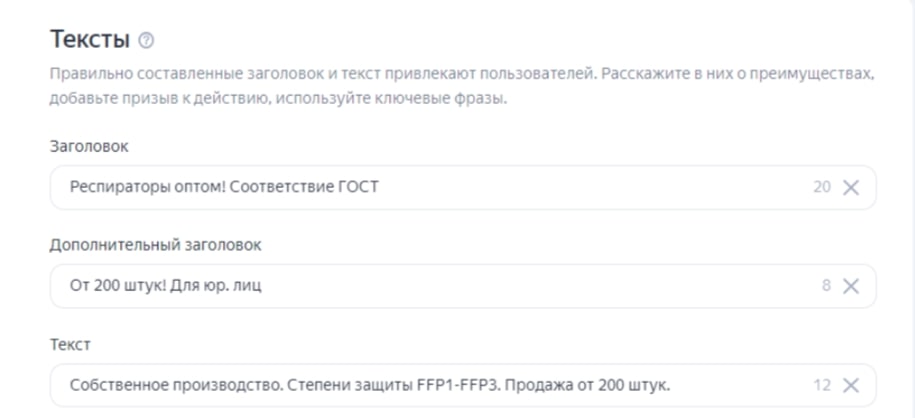The width and height of the screenshot is (915, 418).
Task: Click the remaining characters counter 12
Action: click(x=822, y=385)
